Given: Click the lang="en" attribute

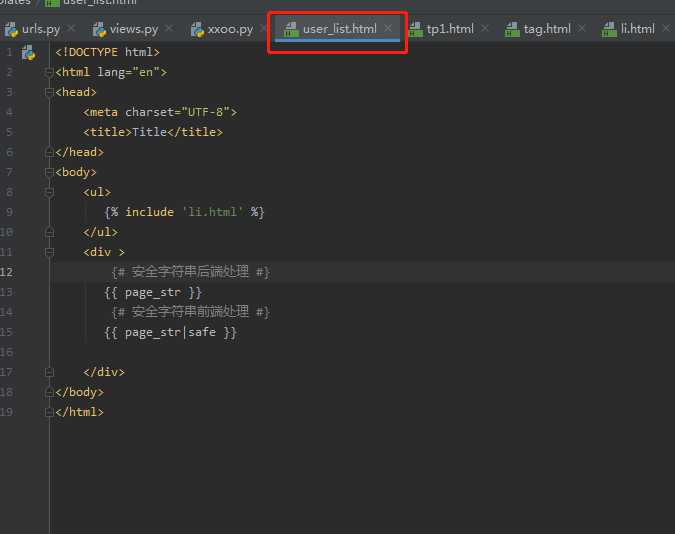Looking at the screenshot, I should click(x=128, y=72).
